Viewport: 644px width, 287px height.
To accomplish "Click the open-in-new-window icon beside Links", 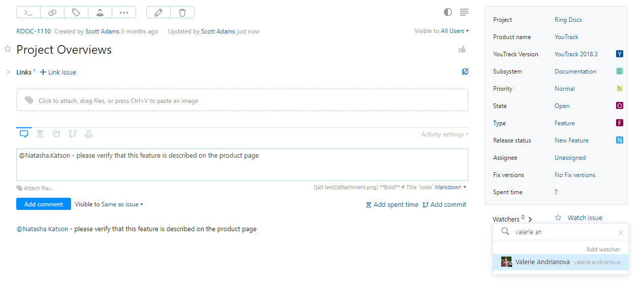I will coord(465,71).
